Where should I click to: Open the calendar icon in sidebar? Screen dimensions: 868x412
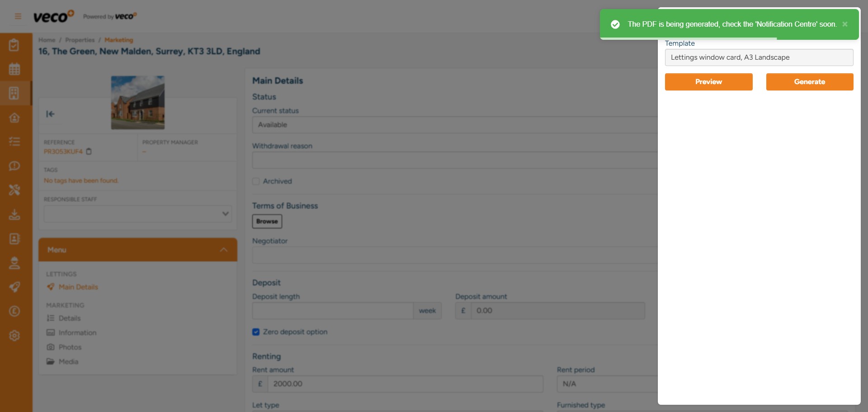[14, 69]
